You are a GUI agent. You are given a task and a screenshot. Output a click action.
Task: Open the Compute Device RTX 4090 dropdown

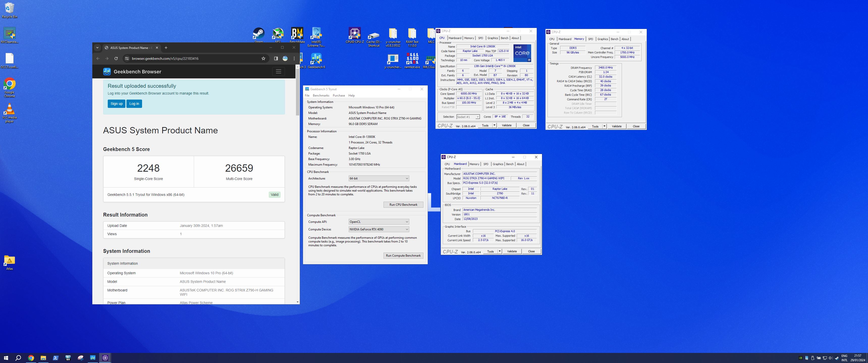point(379,229)
